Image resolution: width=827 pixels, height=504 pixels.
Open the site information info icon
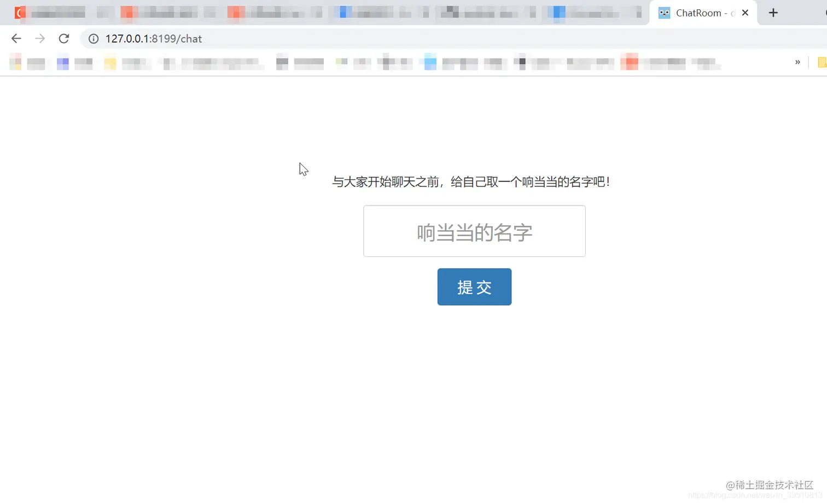93,38
